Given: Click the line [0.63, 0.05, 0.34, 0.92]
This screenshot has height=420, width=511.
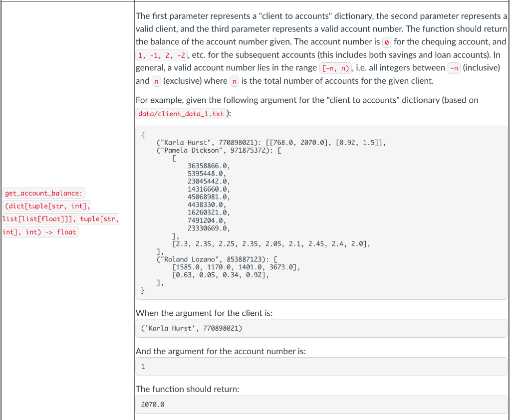Looking at the screenshot, I should click(x=221, y=275).
